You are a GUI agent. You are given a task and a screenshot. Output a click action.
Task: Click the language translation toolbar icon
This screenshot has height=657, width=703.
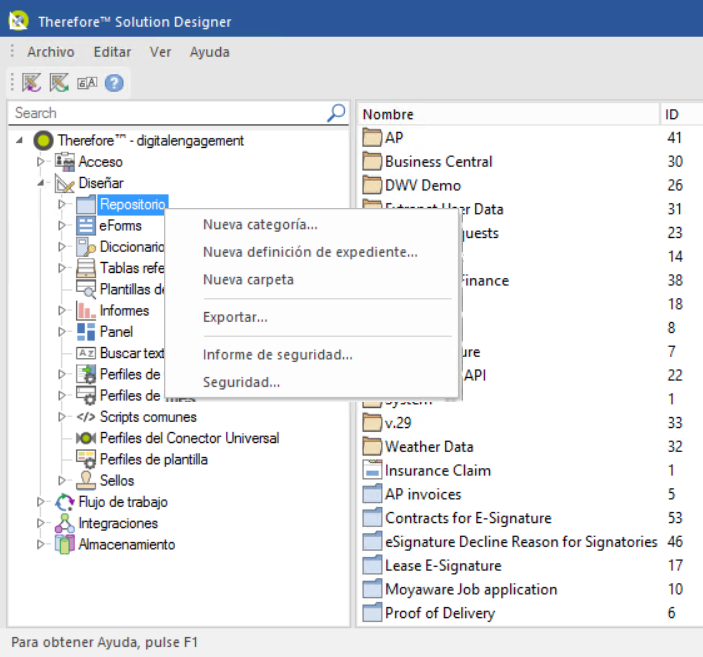pyautogui.click(x=87, y=83)
